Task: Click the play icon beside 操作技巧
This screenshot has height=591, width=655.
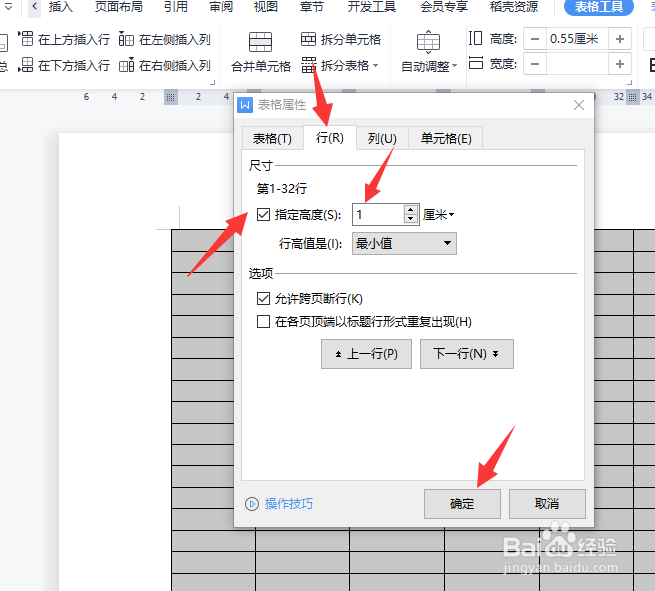Action: click(x=252, y=504)
